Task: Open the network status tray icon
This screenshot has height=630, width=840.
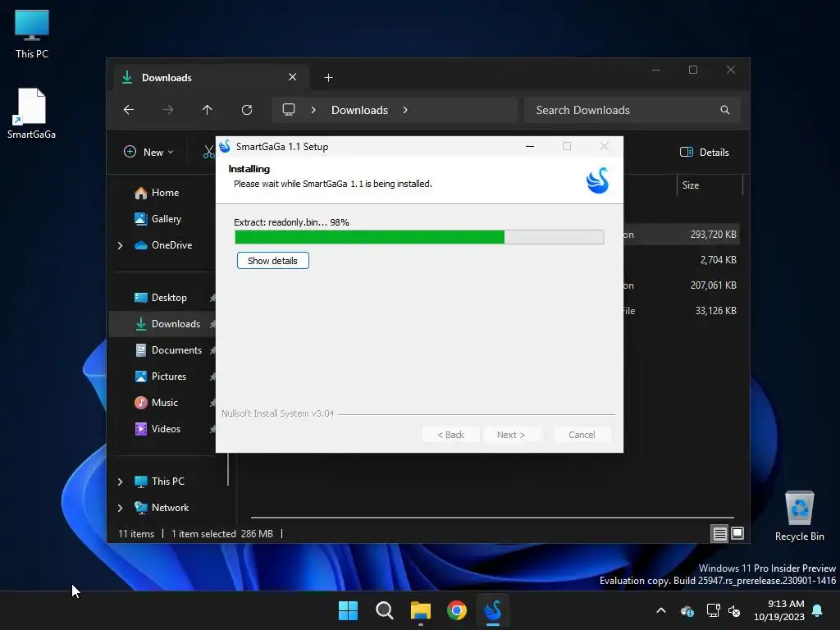Action: (x=713, y=610)
